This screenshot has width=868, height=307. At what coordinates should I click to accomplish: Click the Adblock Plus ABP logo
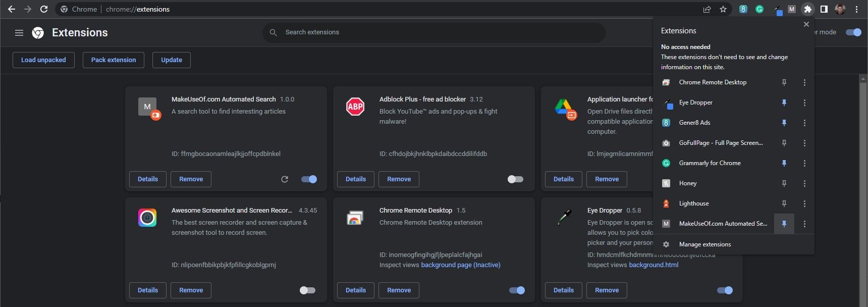[355, 107]
